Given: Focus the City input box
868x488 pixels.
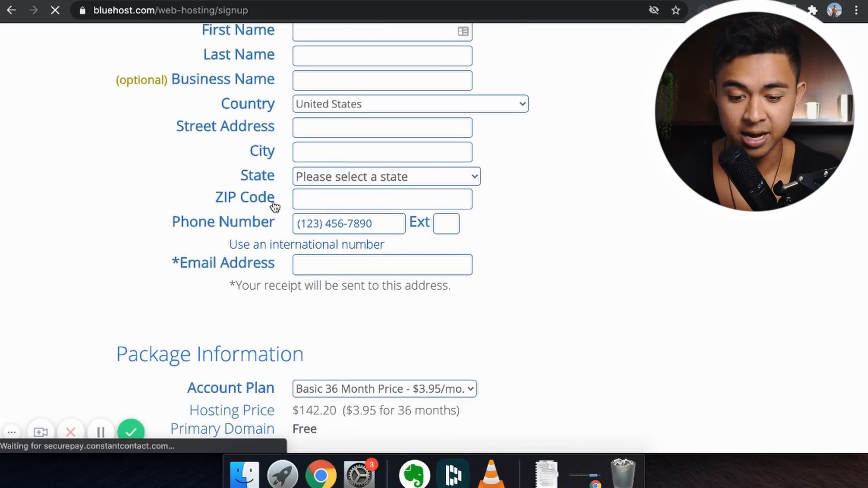Looking at the screenshot, I should (x=382, y=152).
